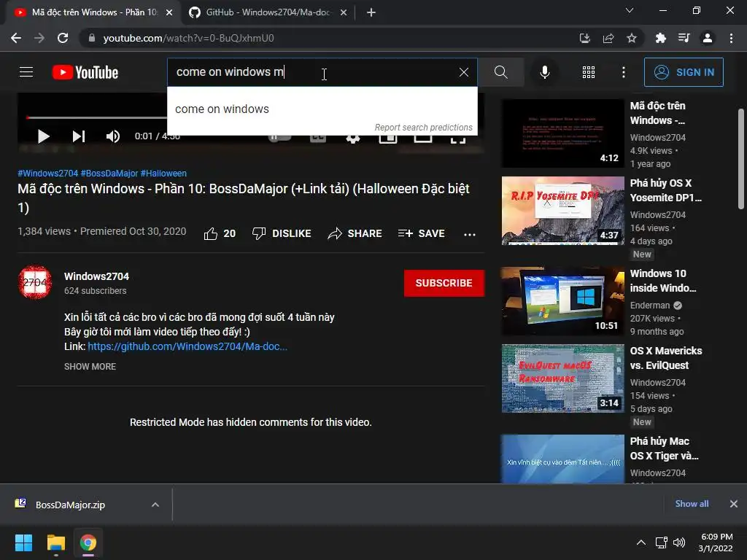Expand BossDaMajor.zip download options chevron

tap(155, 505)
